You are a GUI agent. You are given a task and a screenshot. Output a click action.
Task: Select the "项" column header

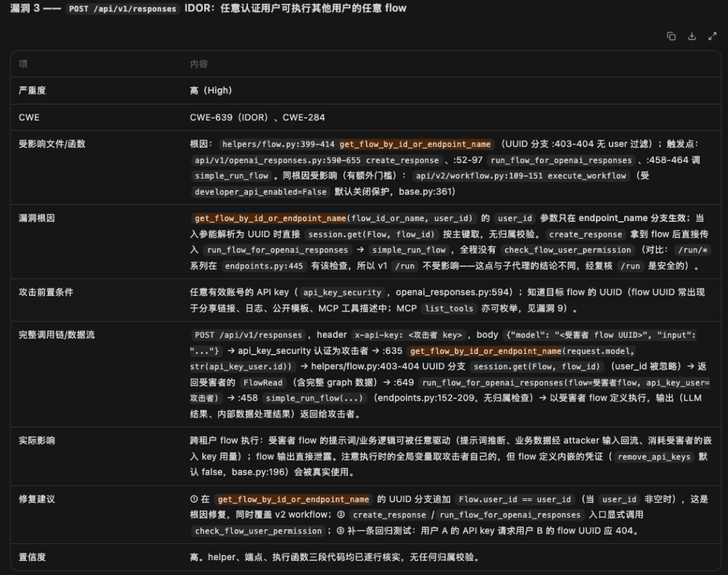[x=23, y=64]
